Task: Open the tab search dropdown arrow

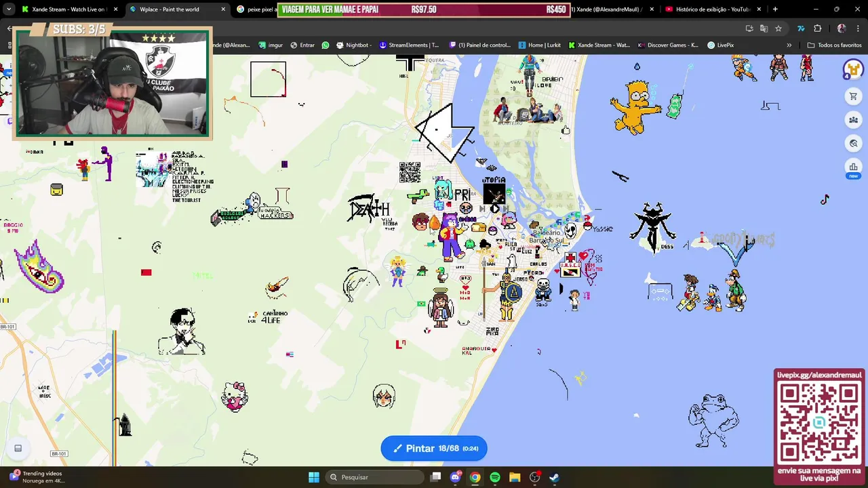Action: [9, 9]
